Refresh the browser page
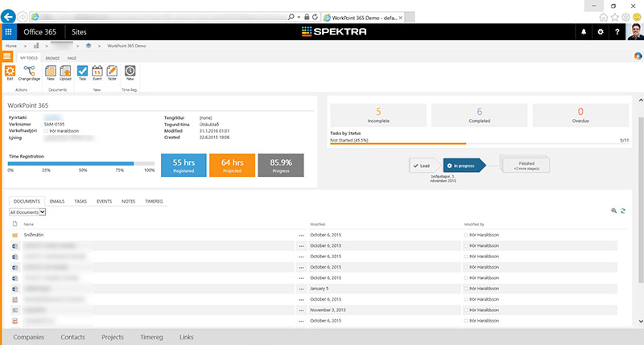Image resolution: width=644 pixels, height=345 pixels. click(315, 17)
